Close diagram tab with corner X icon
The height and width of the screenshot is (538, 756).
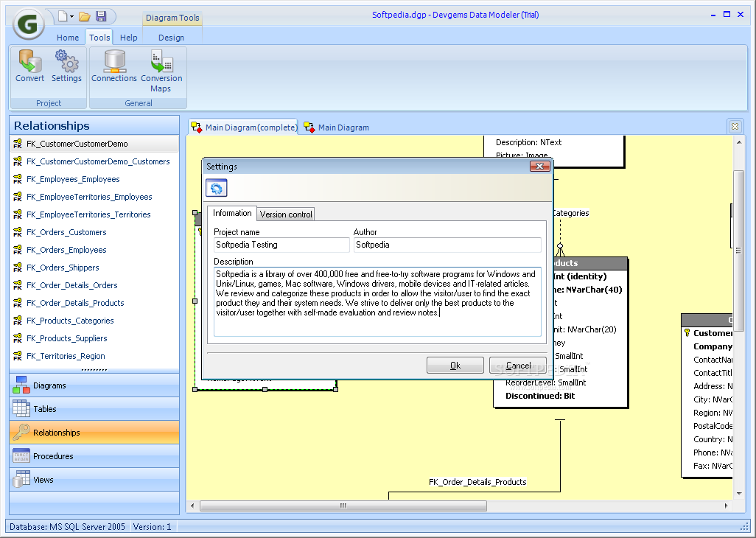pos(735,126)
